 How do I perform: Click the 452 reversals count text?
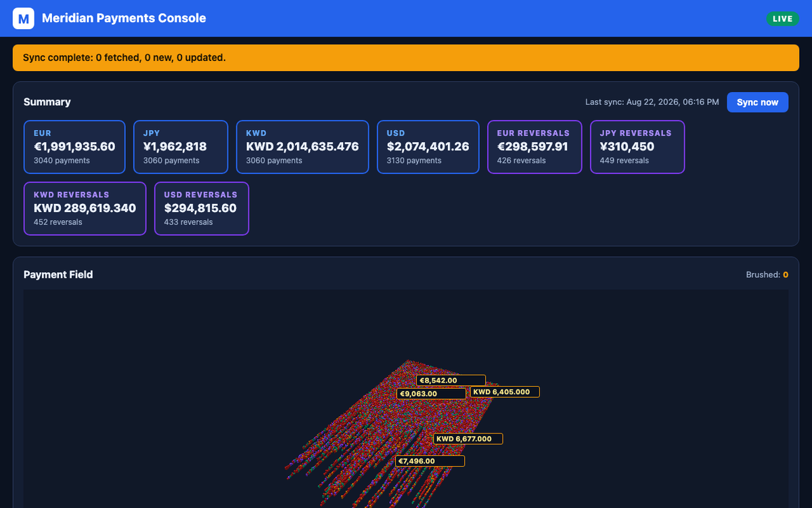point(58,222)
